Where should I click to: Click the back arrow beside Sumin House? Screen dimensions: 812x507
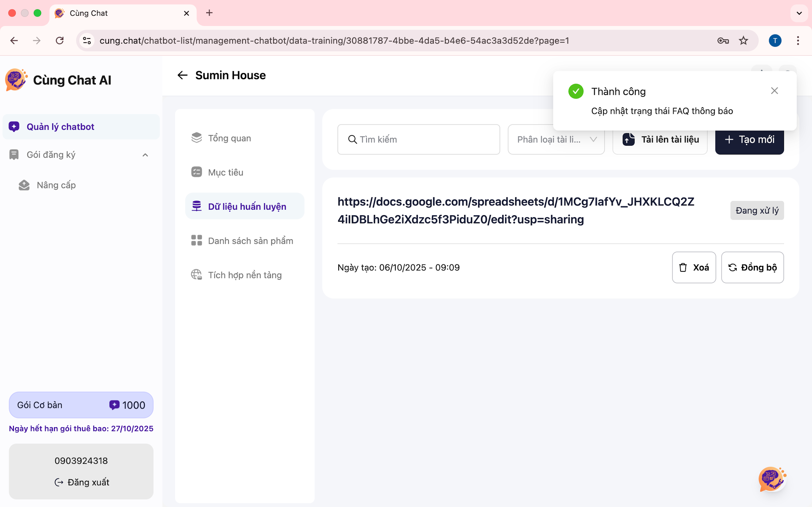[182, 75]
